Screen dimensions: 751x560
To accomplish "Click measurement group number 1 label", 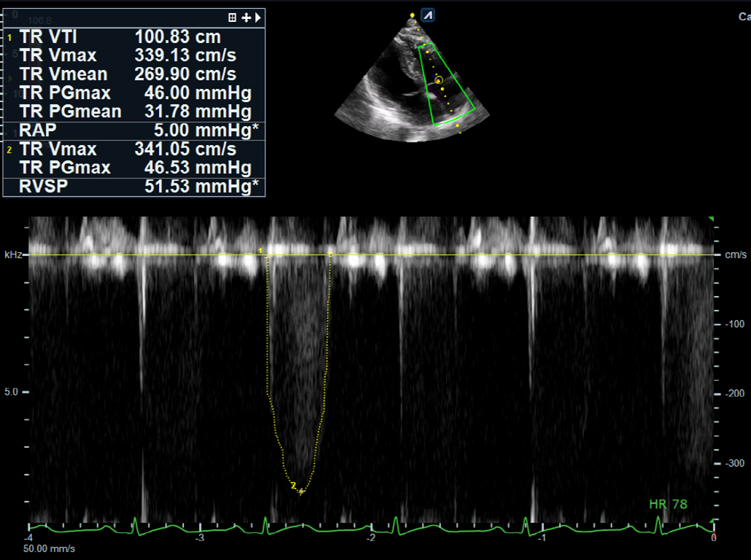I will pos(9,37).
